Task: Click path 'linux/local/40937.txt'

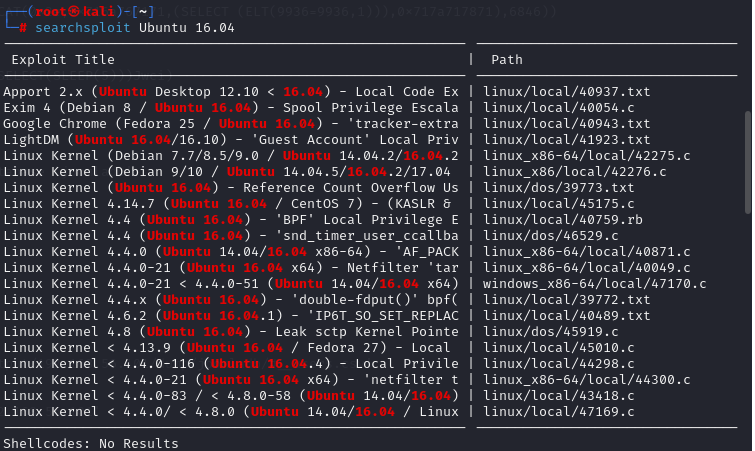Action: [567, 91]
